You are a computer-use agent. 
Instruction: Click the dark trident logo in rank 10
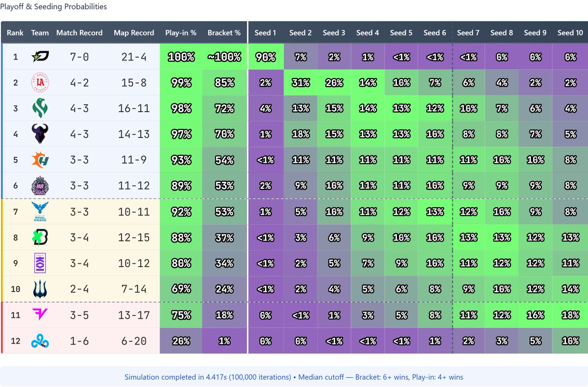(40, 289)
